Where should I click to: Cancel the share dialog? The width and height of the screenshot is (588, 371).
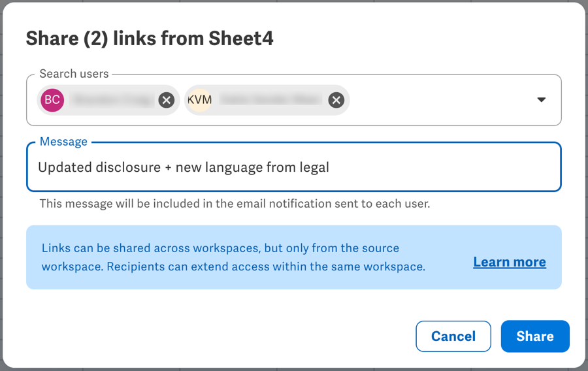click(x=453, y=336)
